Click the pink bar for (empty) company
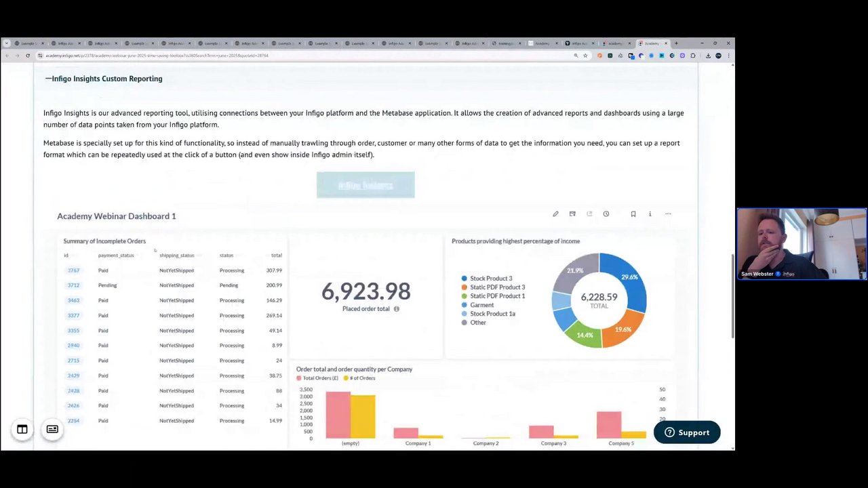The image size is (868, 488). pyautogui.click(x=338, y=415)
